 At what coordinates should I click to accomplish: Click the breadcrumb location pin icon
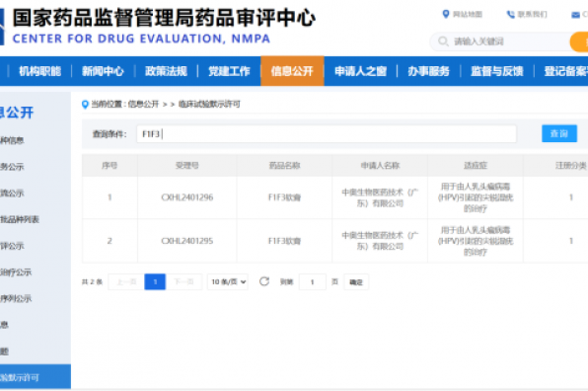(x=85, y=105)
